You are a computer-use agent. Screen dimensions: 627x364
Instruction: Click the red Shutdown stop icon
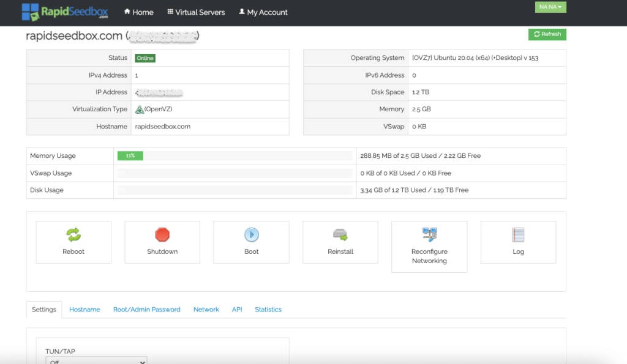pos(162,235)
